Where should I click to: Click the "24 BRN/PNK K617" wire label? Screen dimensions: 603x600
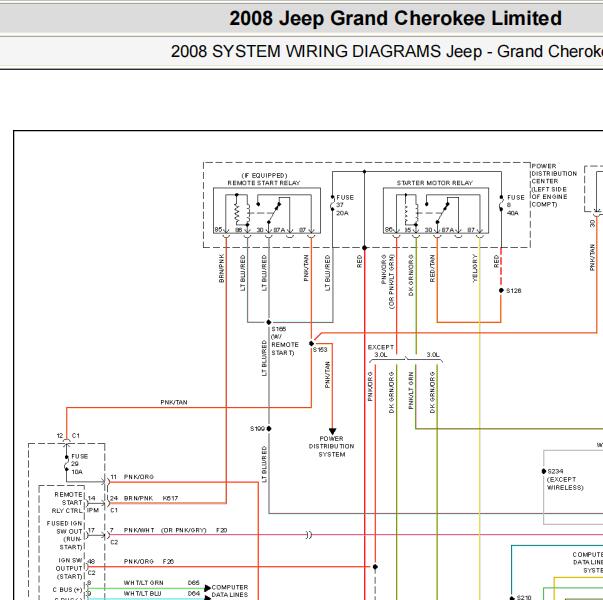coord(144,498)
